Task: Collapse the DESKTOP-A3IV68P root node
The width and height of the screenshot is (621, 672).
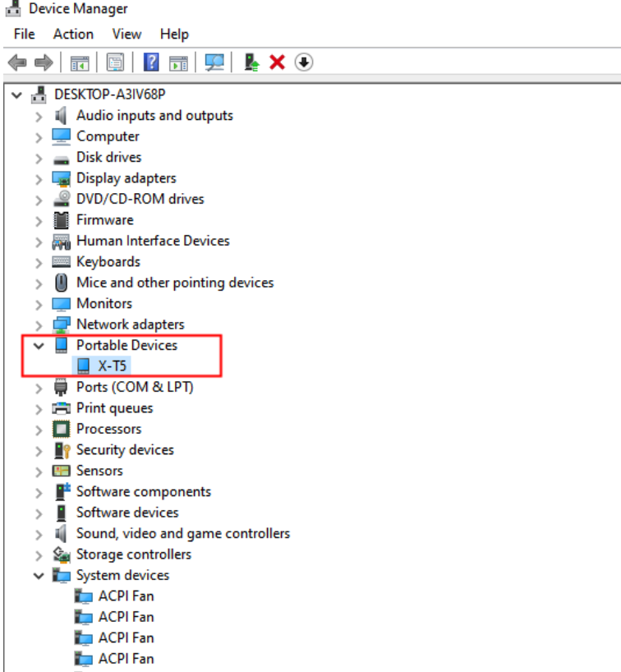Action: (17, 94)
